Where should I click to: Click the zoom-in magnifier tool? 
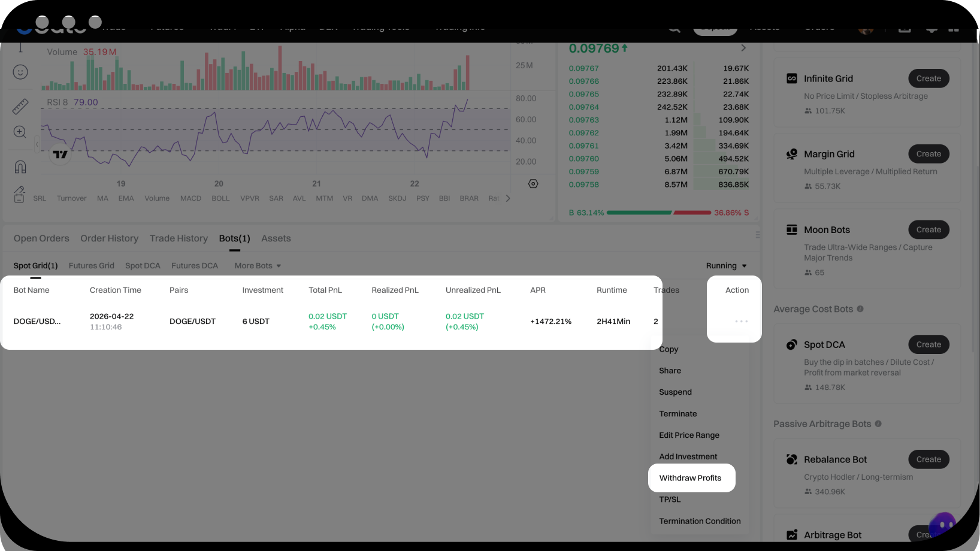20,132
